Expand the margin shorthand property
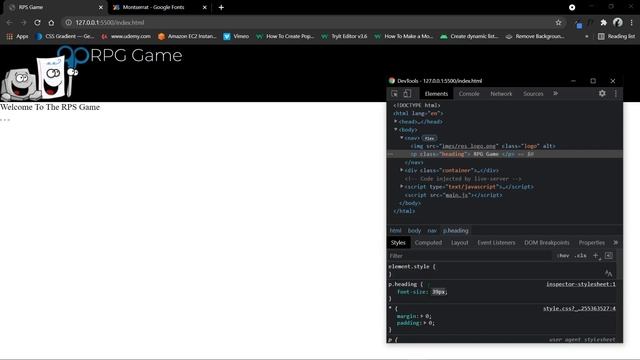This screenshot has width=640, height=360. (x=422, y=316)
